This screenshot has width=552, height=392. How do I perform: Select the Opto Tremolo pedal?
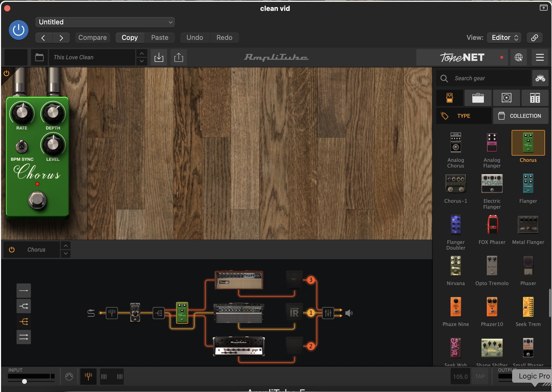(492, 271)
